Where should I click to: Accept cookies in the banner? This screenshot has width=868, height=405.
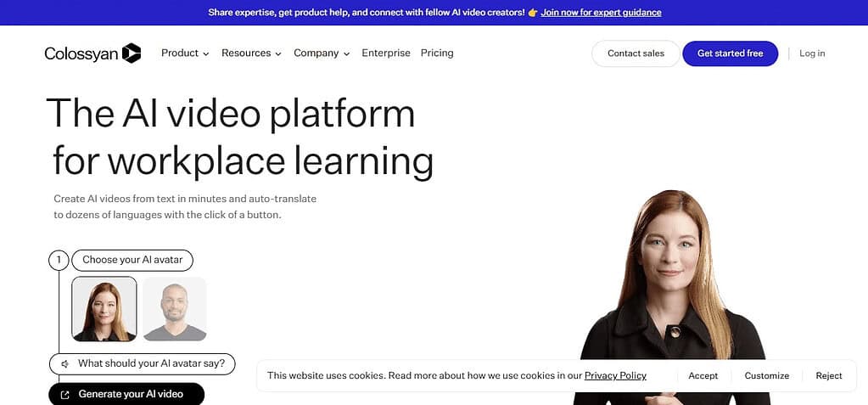tap(703, 375)
